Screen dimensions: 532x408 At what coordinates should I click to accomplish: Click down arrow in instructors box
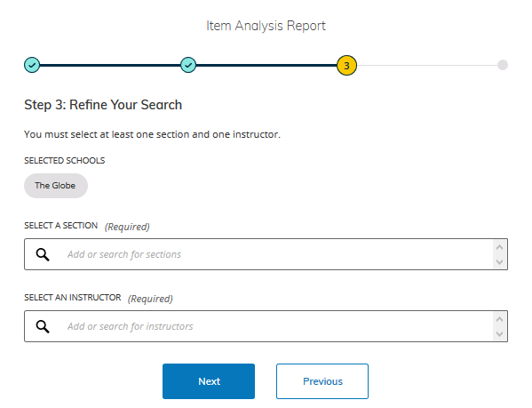tap(499, 333)
